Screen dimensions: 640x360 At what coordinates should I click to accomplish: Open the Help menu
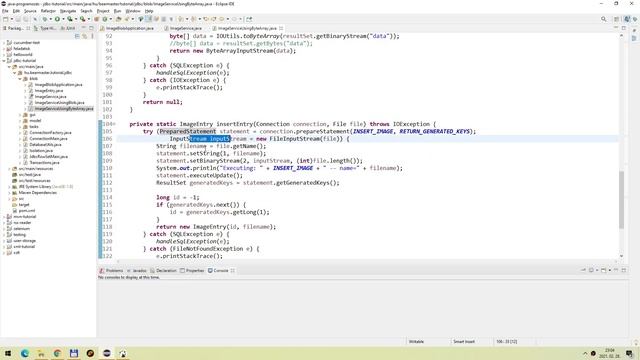149,11
